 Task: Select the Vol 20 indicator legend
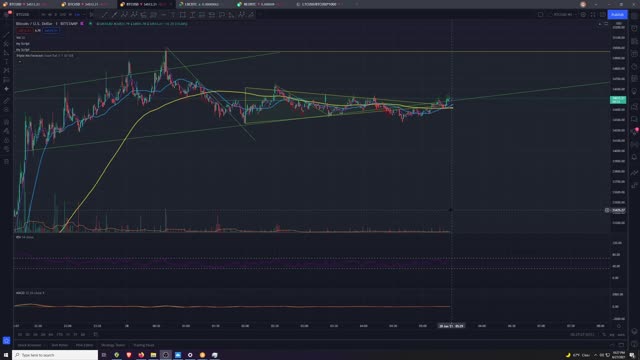click(x=20, y=38)
